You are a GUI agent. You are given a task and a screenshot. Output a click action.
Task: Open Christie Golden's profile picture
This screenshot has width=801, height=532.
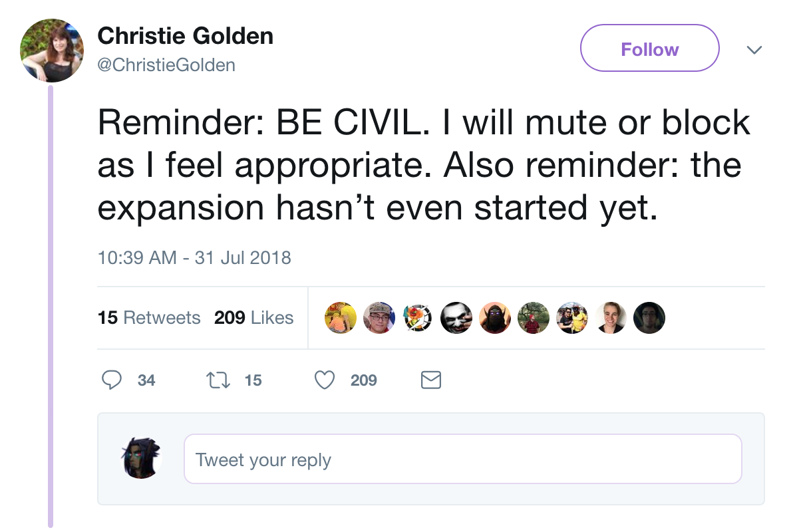52,51
